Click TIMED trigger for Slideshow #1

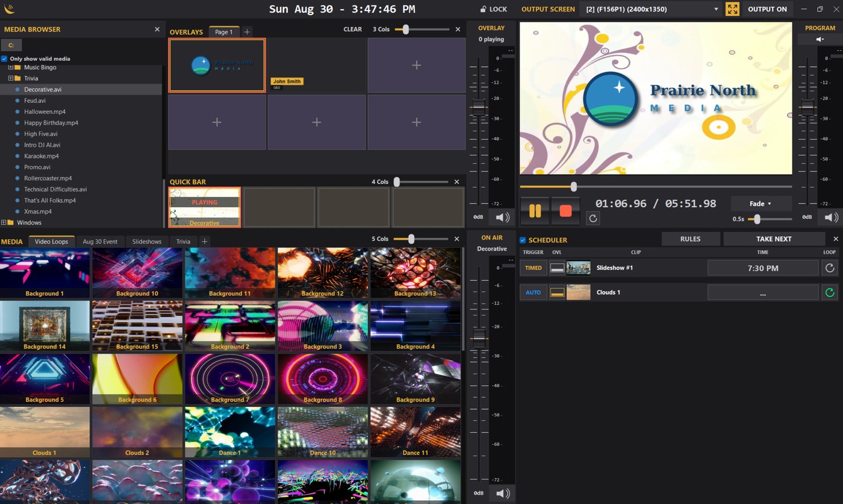533,268
